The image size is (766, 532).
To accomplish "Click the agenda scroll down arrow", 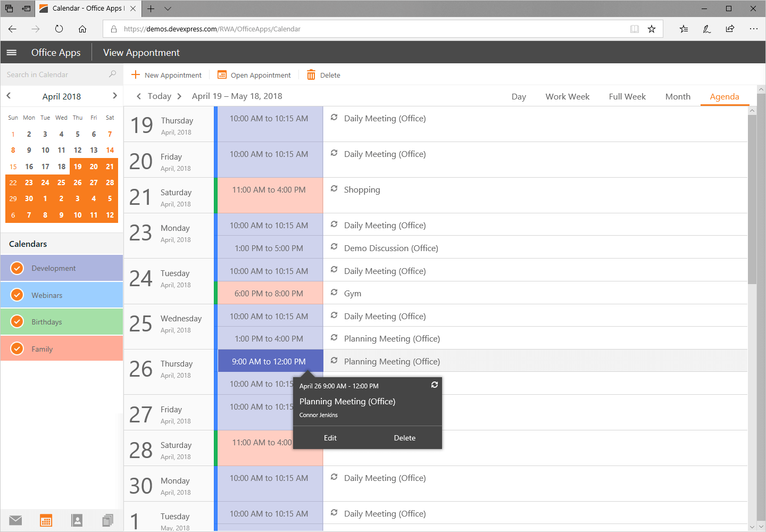I will click(752, 527).
